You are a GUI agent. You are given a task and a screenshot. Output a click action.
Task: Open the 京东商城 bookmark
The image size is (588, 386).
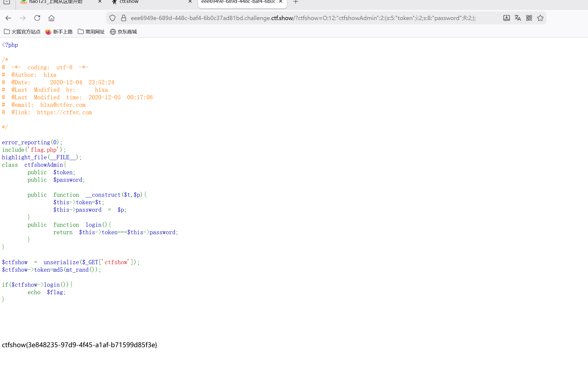point(123,32)
